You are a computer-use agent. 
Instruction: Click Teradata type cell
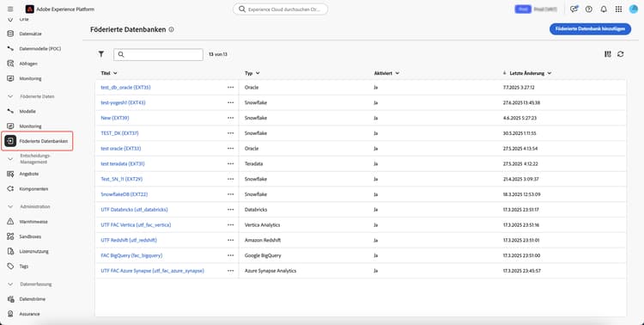coord(254,163)
